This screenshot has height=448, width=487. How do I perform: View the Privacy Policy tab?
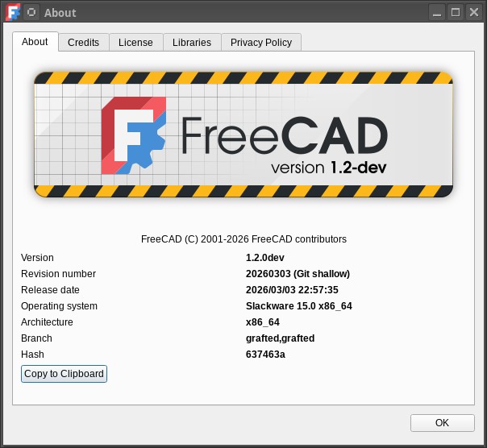260,43
